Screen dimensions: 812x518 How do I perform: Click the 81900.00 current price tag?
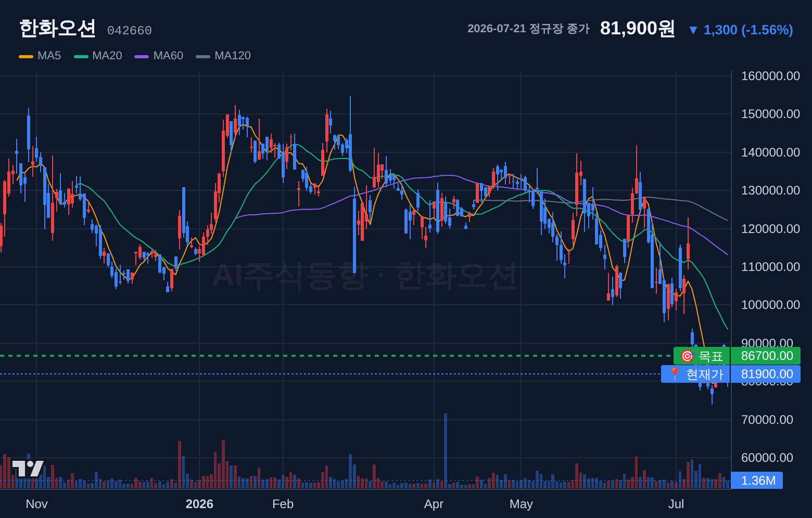(x=766, y=374)
